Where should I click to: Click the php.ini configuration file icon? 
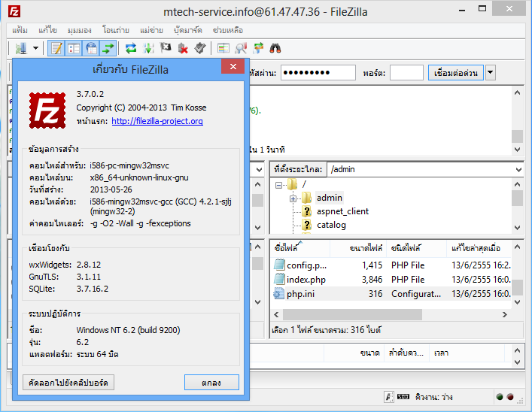point(279,293)
